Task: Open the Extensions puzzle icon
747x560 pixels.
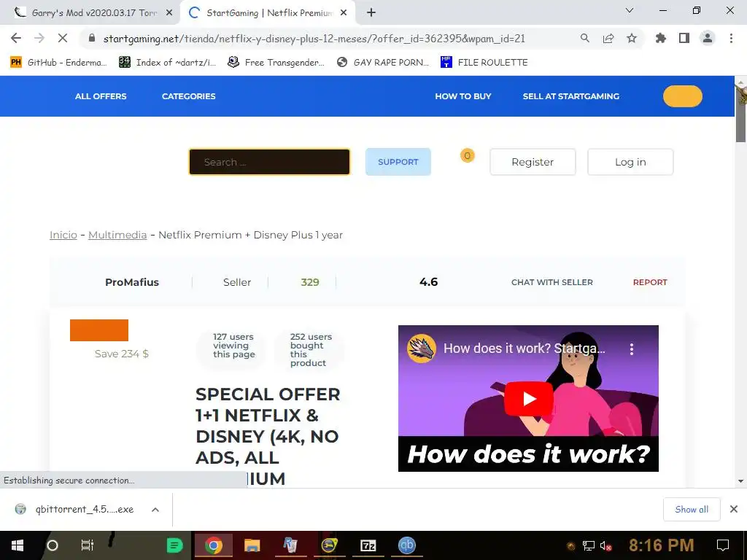Action: (x=660, y=39)
